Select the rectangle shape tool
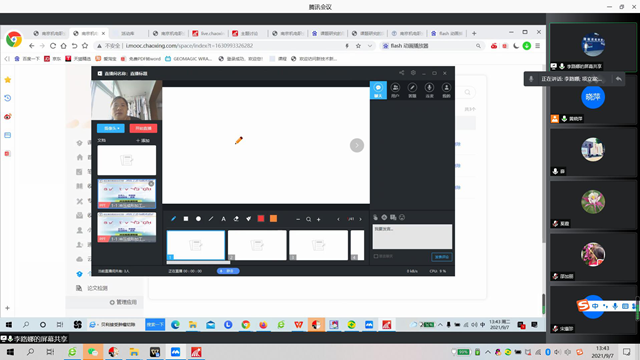Image resolution: width=640 pixels, height=360 pixels. [x=186, y=219]
